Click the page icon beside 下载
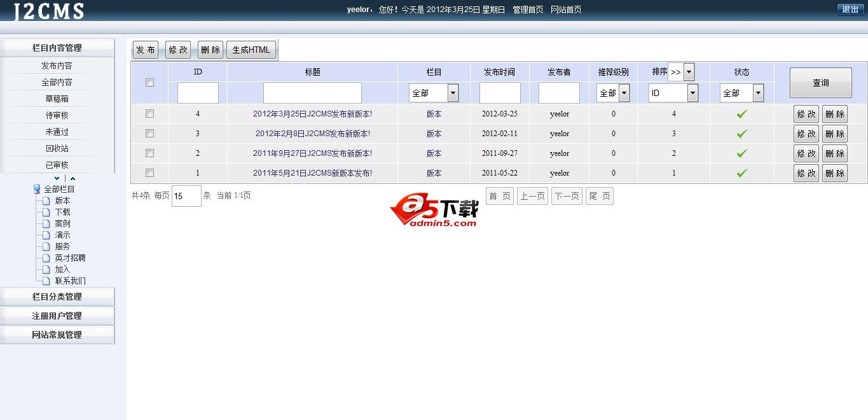Image resolution: width=868 pixels, height=420 pixels. [x=47, y=211]
